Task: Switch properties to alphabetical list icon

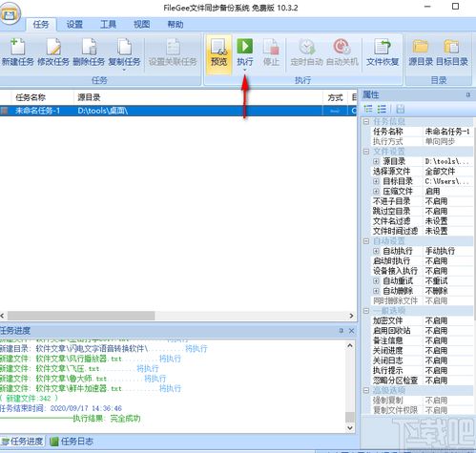Action: tap(382, 109)
